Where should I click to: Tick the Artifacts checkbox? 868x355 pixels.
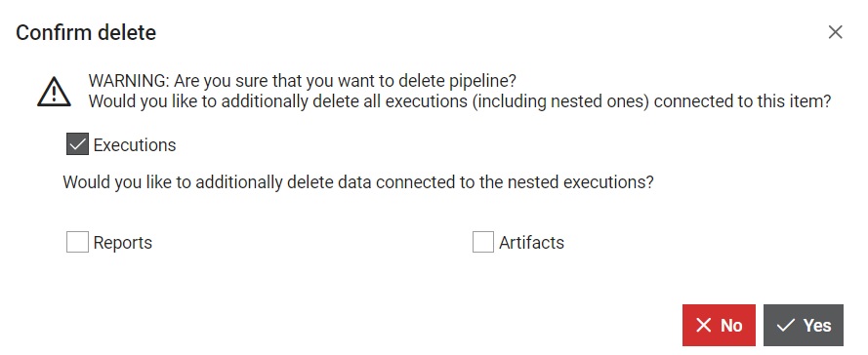pyautogui.click(x=482, y=242)
